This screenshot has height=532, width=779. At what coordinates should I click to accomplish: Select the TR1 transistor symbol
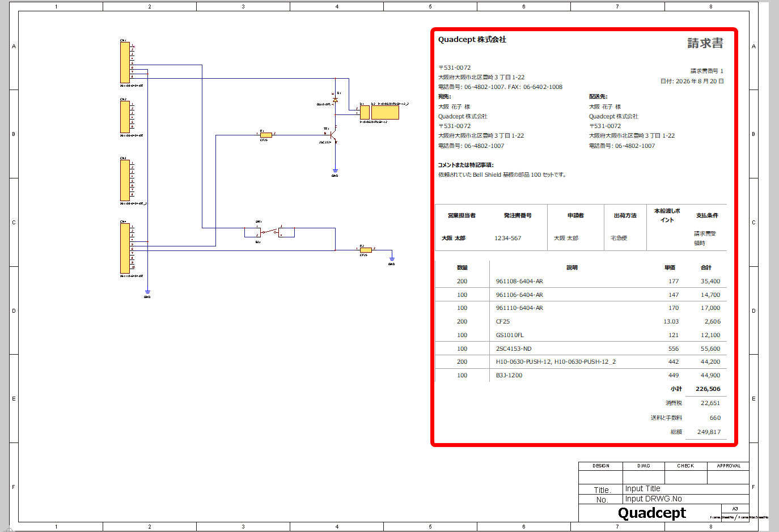[x=333, y=136]
